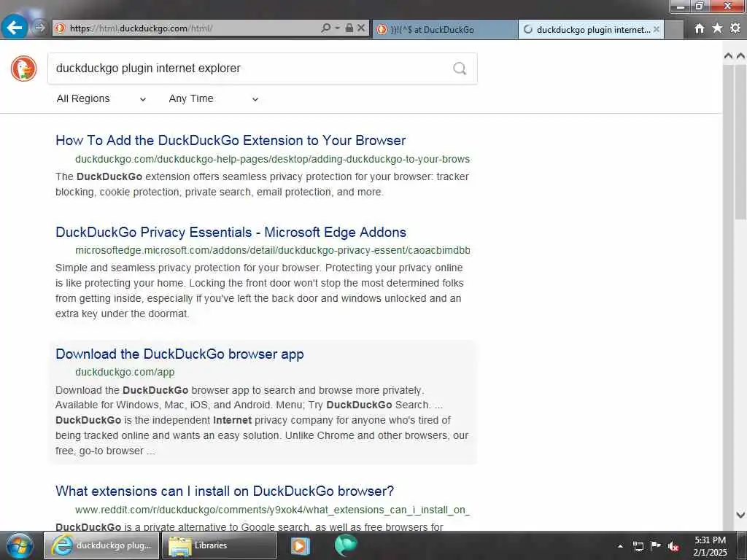Open 'What extensions can I install' Reddit result
747x560 pixels.
(225, 491)
